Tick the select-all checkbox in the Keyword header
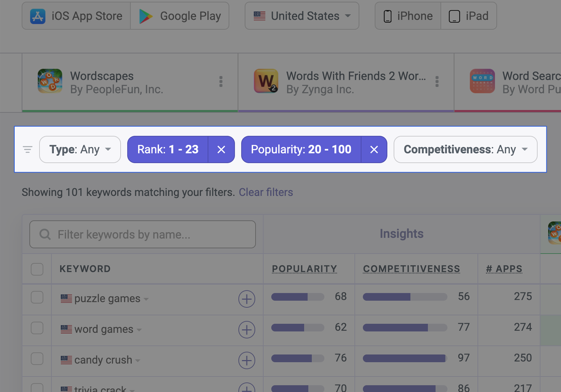561x392 pixels. point(37,269)
